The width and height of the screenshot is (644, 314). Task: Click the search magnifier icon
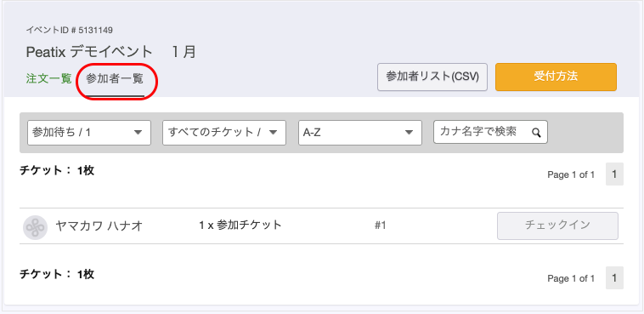point(536,133)
